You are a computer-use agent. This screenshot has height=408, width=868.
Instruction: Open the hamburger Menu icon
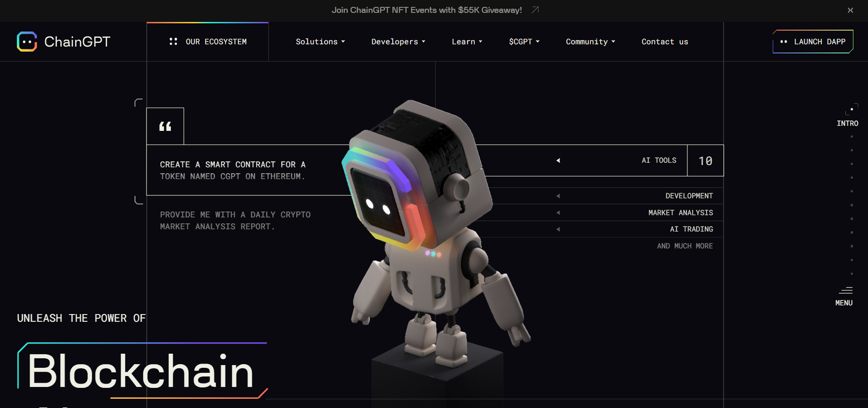pyautogui.click(x=845, y=291)
